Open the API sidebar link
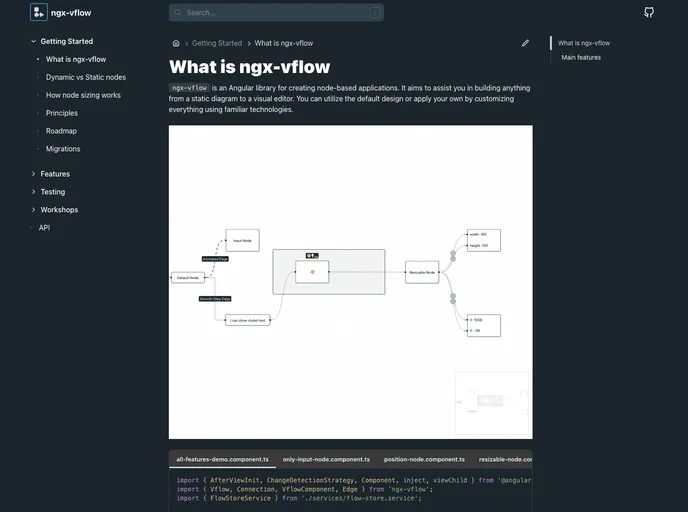This screenshot has height=512, width=688. pos(44,228)
